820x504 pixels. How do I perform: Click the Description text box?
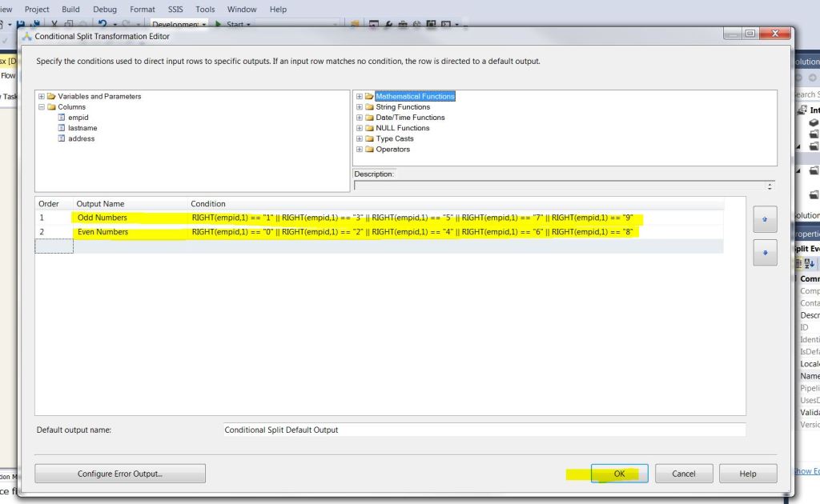pyautogui.click(x=560, y=186)
